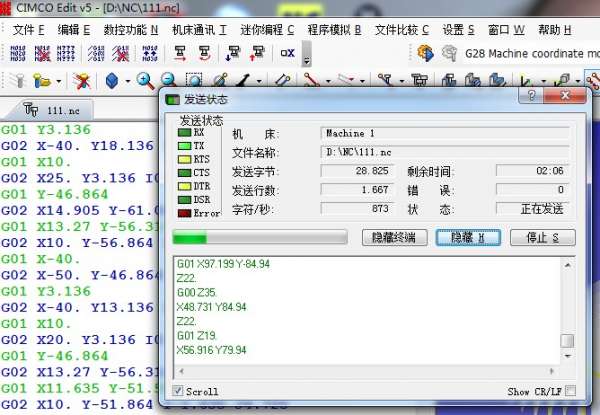Screen dimensions: 600x415
Task: Click the /G10 block skip icon
Action: pos(96,53)
